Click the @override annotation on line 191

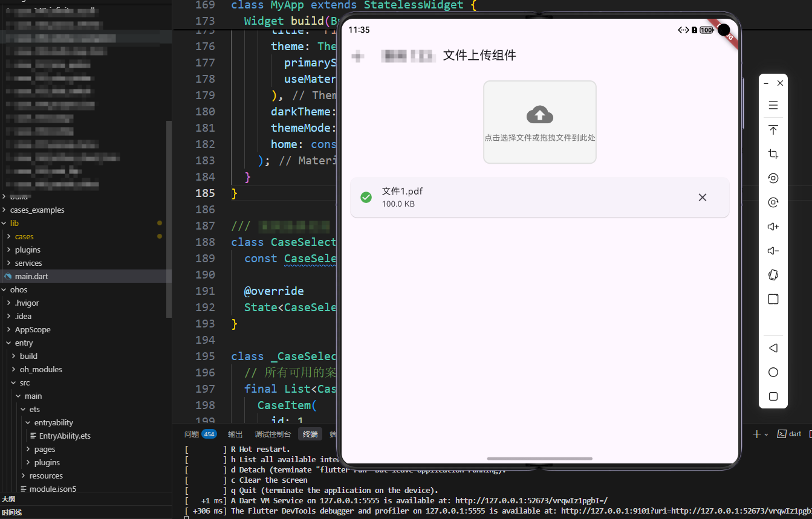(274, 291)
